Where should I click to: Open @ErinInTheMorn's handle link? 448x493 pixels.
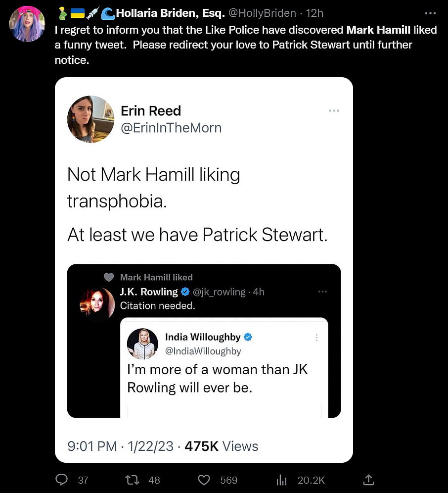pyautogui.click(x=172, y=128)
